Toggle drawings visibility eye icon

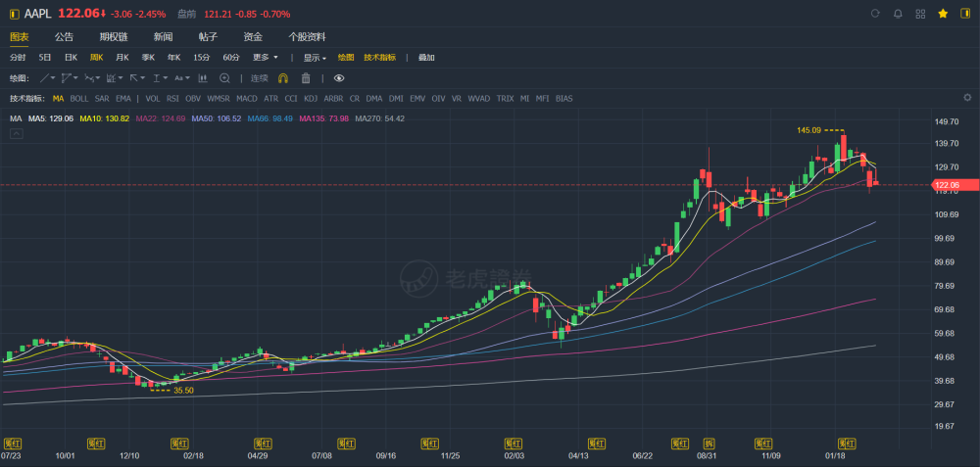pos(339,78)
